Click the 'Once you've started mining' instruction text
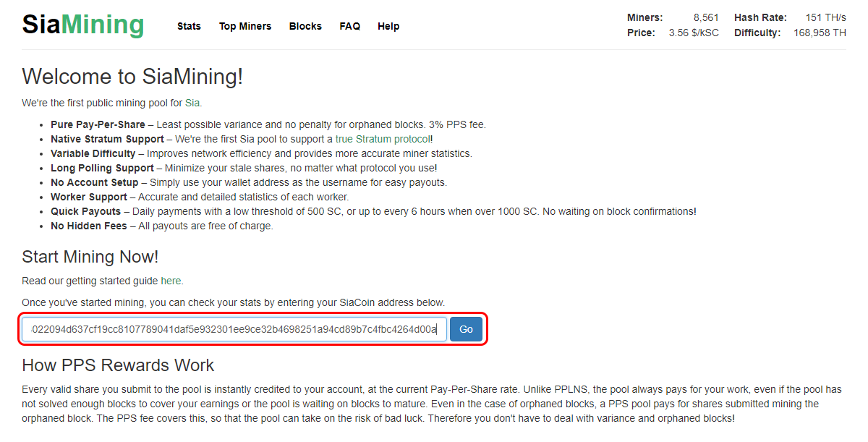The width and height of the screenshot is (868, 442). point(234,302)
